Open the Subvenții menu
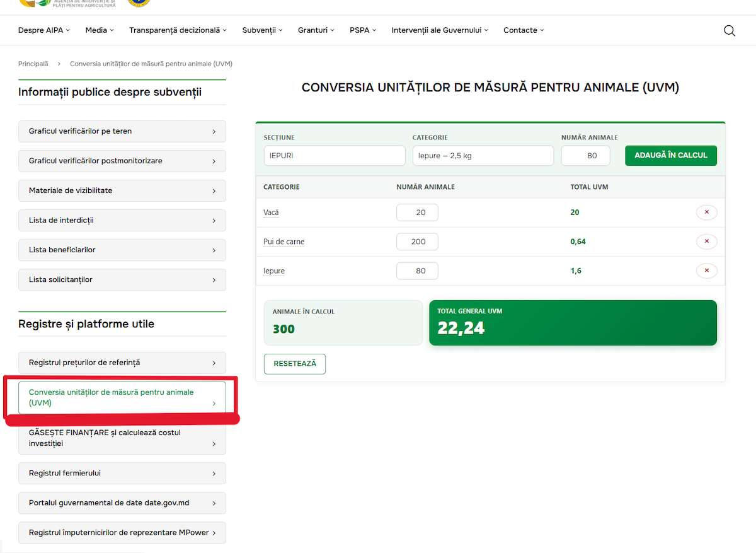 point(262,30)
